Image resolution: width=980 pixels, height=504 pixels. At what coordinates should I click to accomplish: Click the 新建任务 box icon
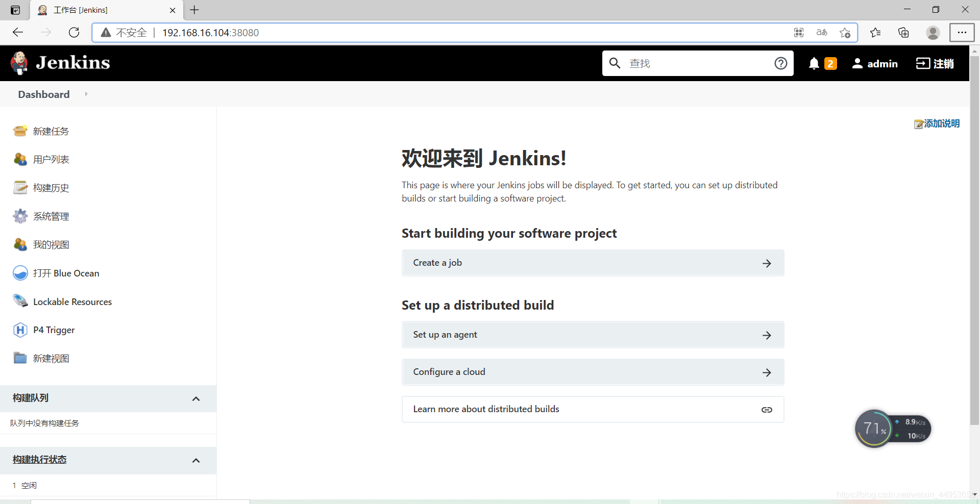tap(20, 131)
